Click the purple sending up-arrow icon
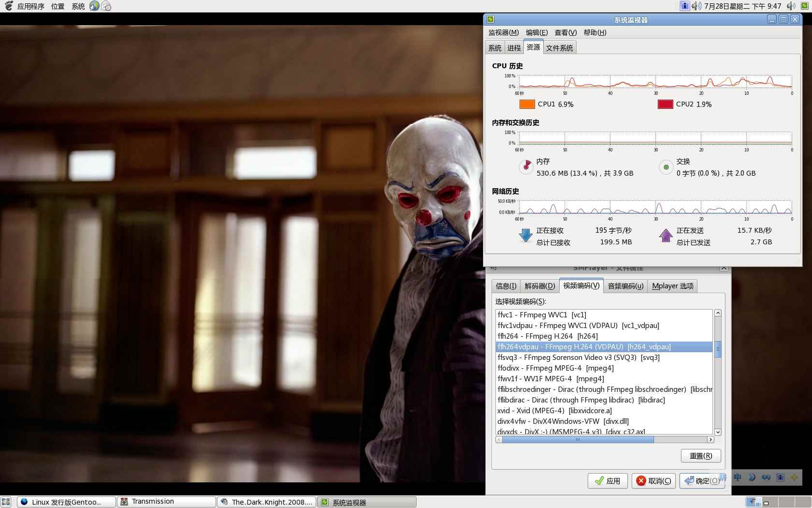The width and height of the screenshot is (812, 508). coord(666,236)
